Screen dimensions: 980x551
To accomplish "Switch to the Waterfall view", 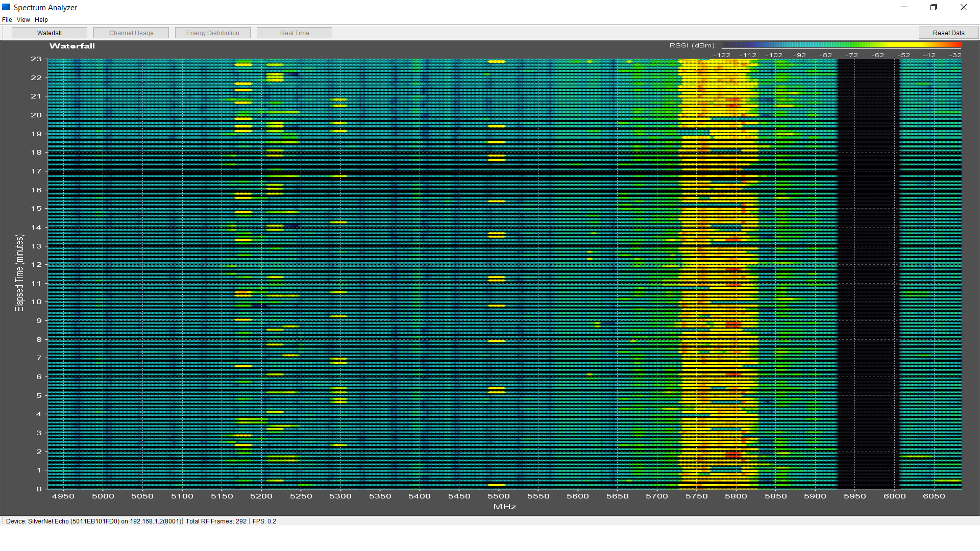I will coord(50,33).
